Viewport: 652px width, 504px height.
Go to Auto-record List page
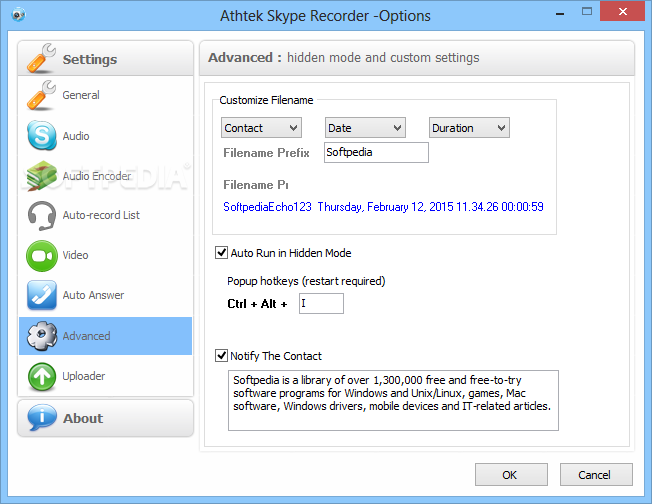pyautogui.click(x=105, y=215)
